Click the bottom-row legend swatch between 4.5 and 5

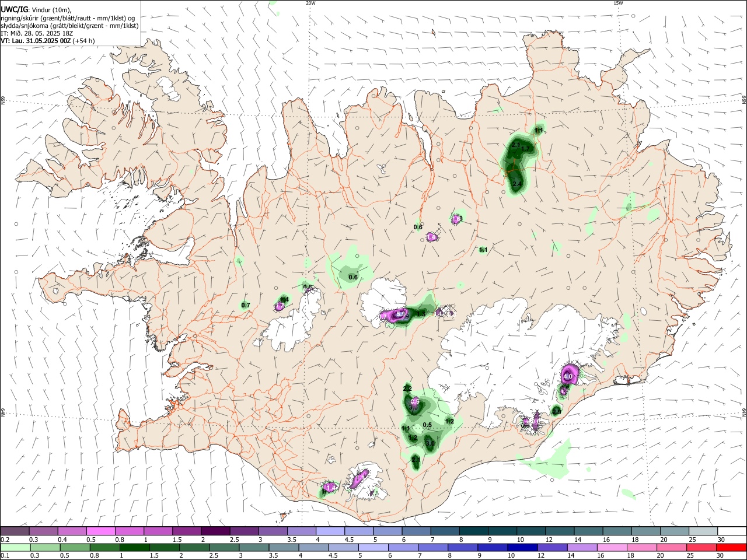(x=343, y=547)
